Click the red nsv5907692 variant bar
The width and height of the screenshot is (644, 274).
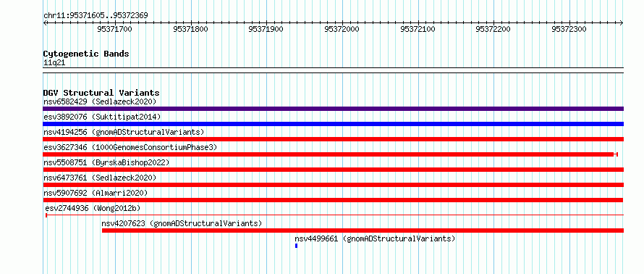[333, 200]
